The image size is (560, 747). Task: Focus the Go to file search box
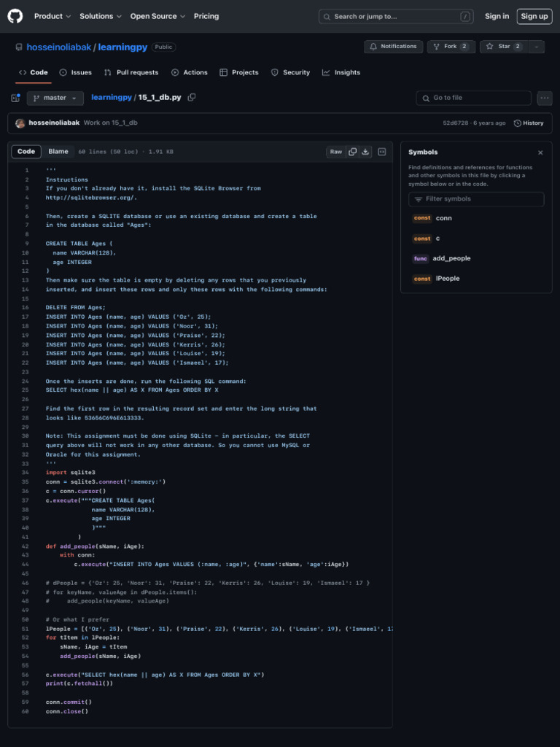(x=474, y=98)
